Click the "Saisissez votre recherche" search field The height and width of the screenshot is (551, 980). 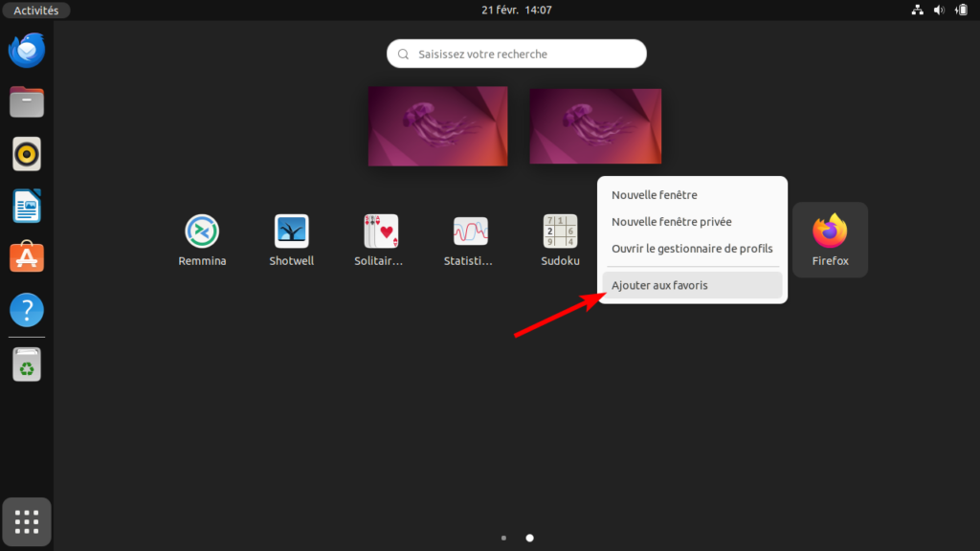click(x=517, y=55)
